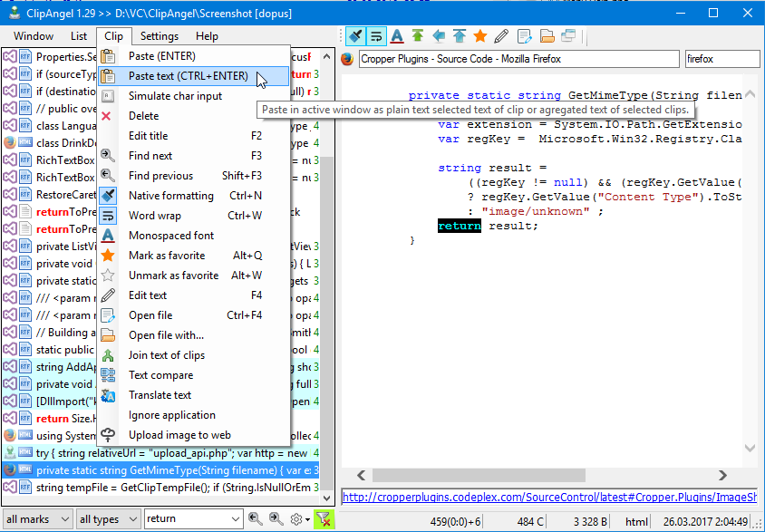The image size is (765, 532).
Task: Click the blue up arrow toolbar icon
Action: click(x=460, y=35)
